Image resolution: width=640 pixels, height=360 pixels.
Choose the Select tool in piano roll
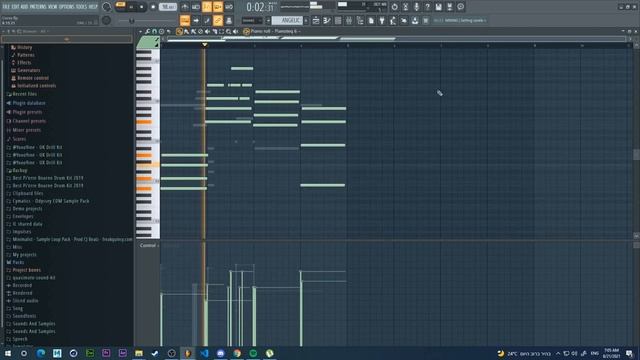(222, 31)
